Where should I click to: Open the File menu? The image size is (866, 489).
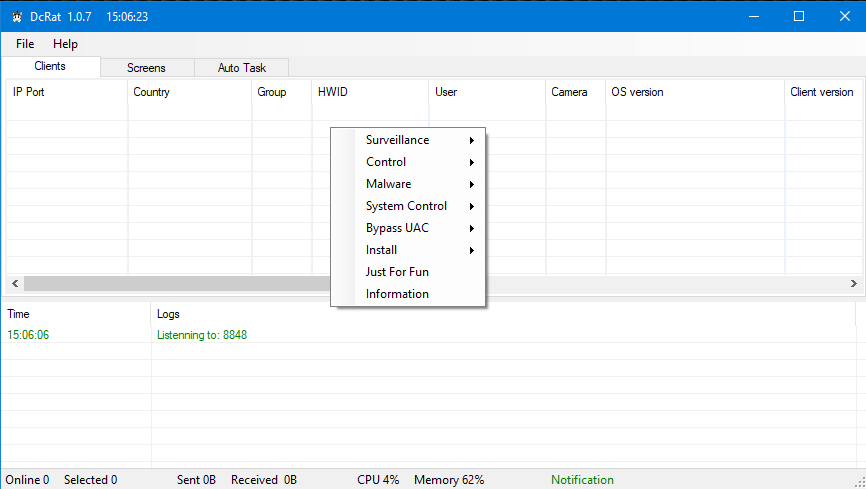click(25, 44)
